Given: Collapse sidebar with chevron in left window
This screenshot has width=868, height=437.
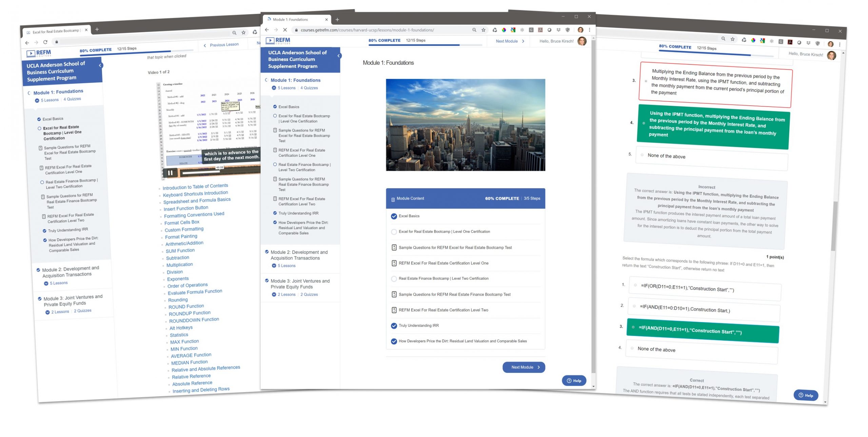Looking at the screenshot, I should point(100,65).
